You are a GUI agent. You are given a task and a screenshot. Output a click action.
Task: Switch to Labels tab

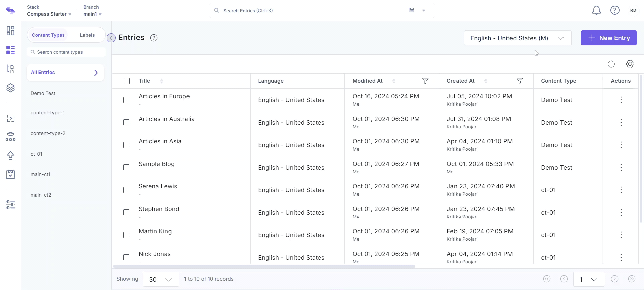click(x=87, y=35)
